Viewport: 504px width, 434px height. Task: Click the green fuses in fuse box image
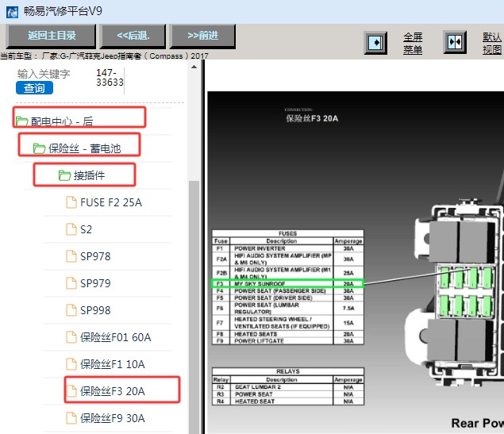465,291
